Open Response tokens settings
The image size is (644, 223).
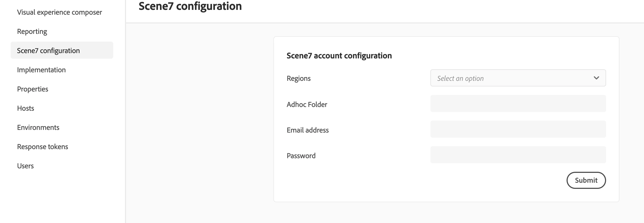pos(42,147)
